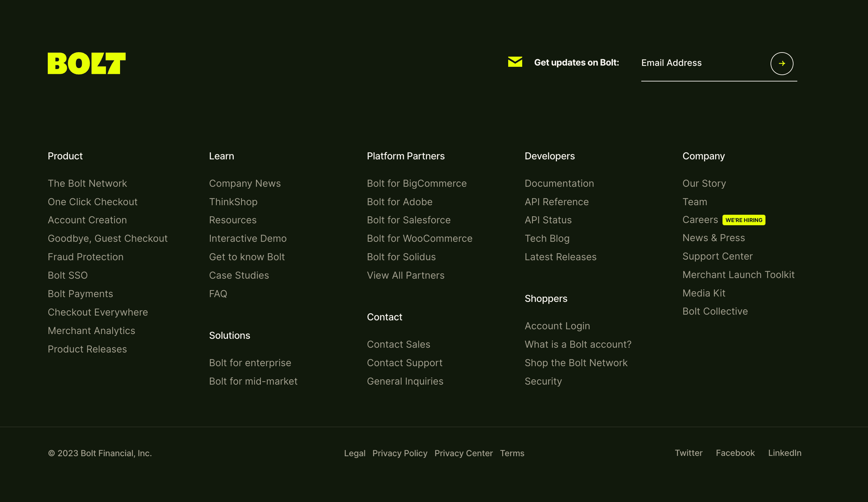Open Goodbye, Guest Checkout link
This screenshot has height=502, width=868.
pos(108,239)
